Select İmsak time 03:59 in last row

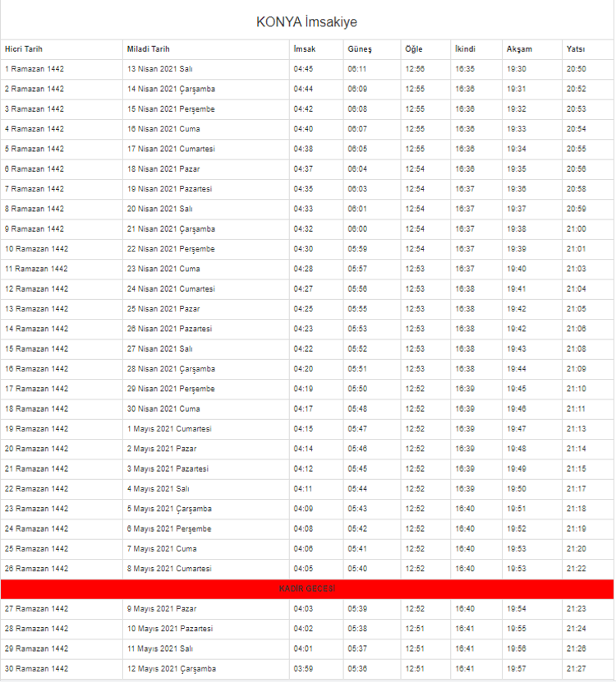[303, 669]
